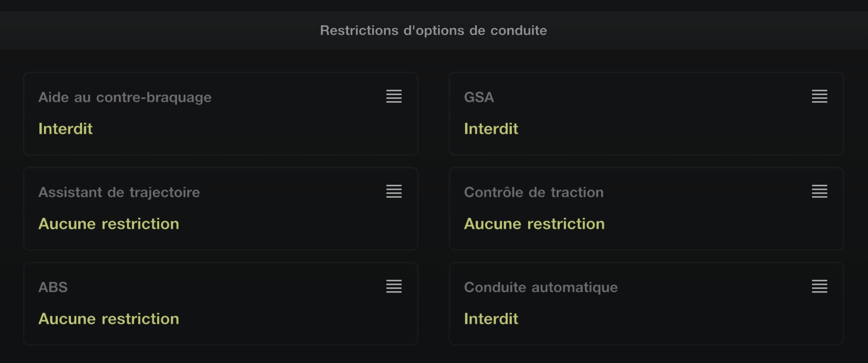Click the Conduite automatique label
This screenshot has width=868, height=363.
coord(541,287)
